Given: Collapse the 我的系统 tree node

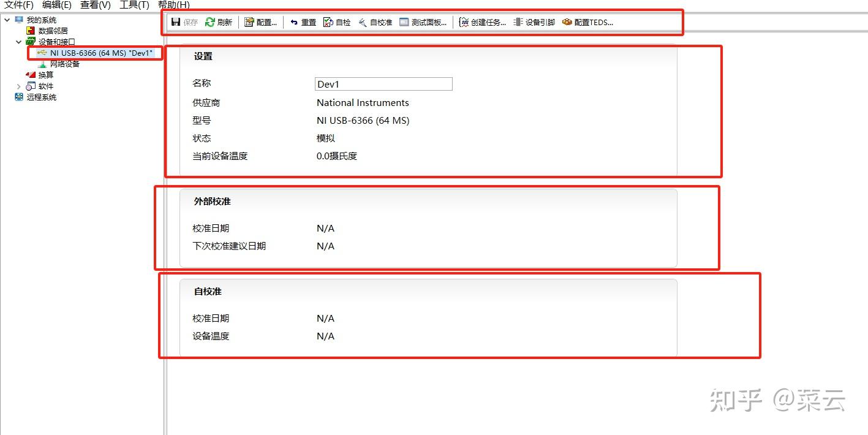Looking at the screenshot, I should (x=6, y=19).
